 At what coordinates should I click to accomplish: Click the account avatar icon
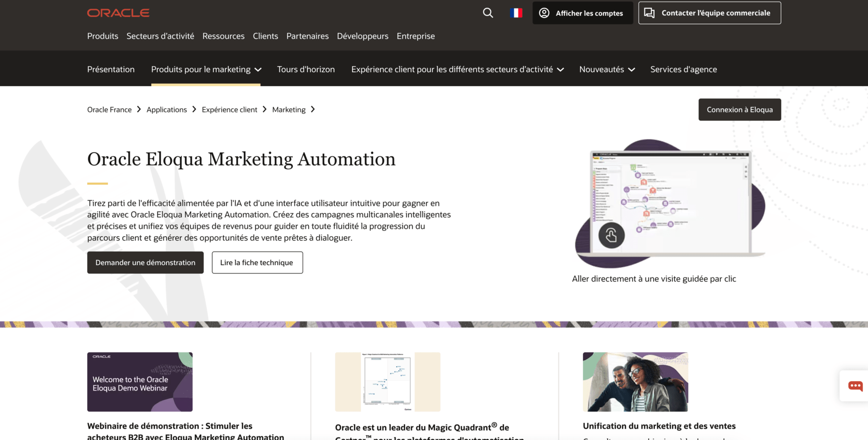pos(544,13)
